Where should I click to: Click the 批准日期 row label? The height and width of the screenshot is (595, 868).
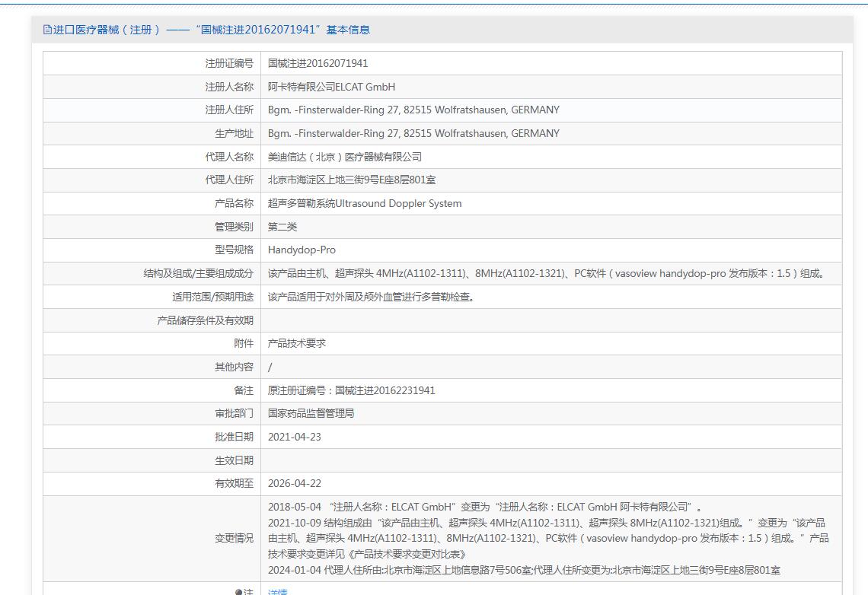[x=235, y=437]
